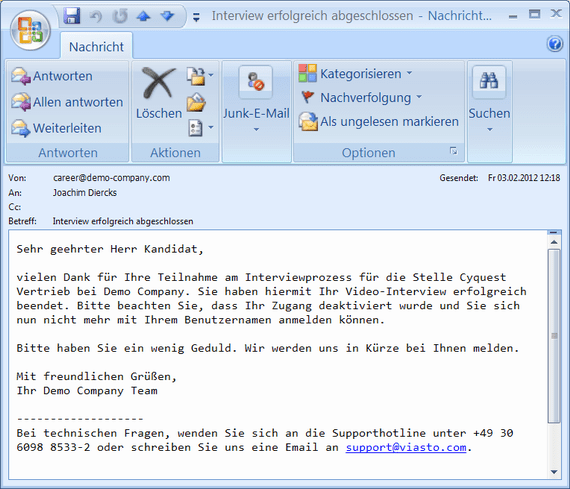570x489 pixels.
Task: Click the Junk-E-Mail block sender icon
Action: pyautogui.click(x=256, y=82)
